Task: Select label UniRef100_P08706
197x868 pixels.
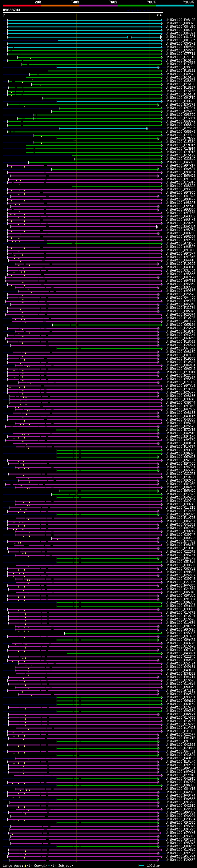Action: point(180,233)
